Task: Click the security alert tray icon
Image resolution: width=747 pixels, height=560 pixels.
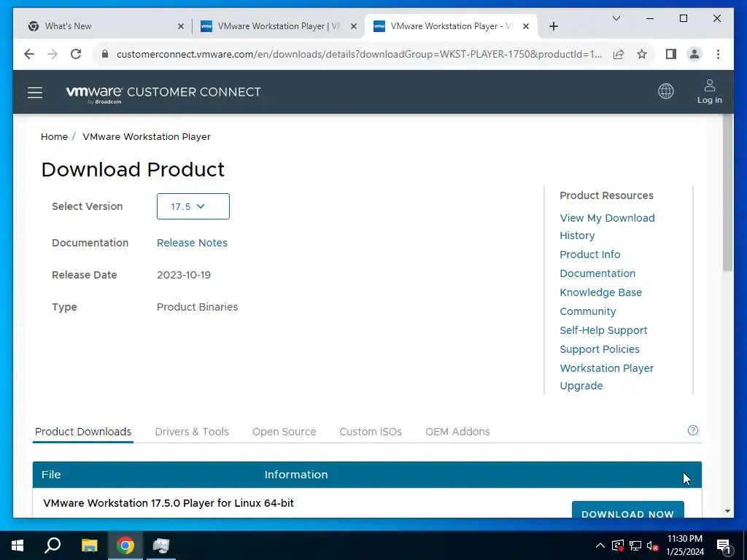Action: tap(617, 545)
